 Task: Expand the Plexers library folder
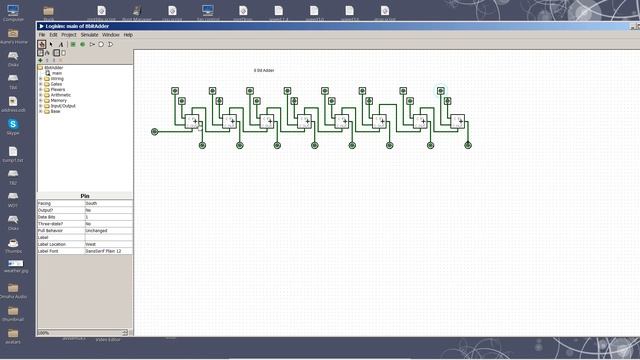click(x=41, y=89)
